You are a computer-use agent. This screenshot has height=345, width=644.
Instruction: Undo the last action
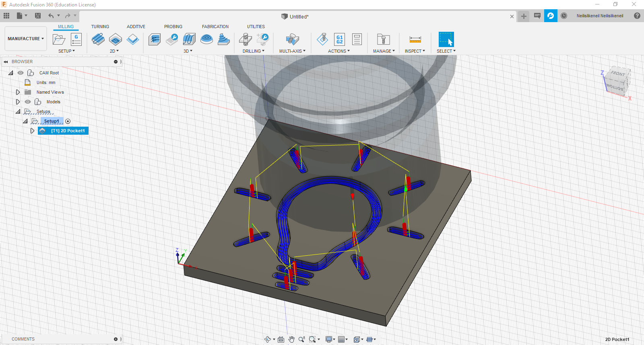click(51, 16)
